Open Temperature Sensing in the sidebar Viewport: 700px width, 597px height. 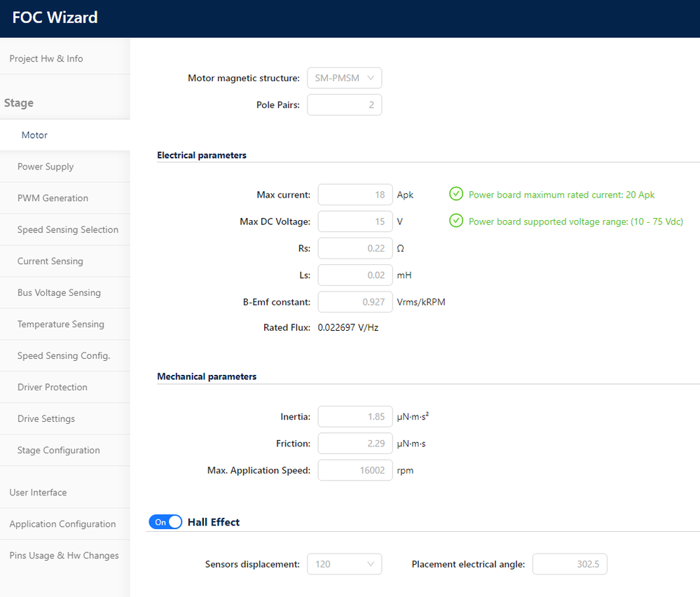point(60,324)
